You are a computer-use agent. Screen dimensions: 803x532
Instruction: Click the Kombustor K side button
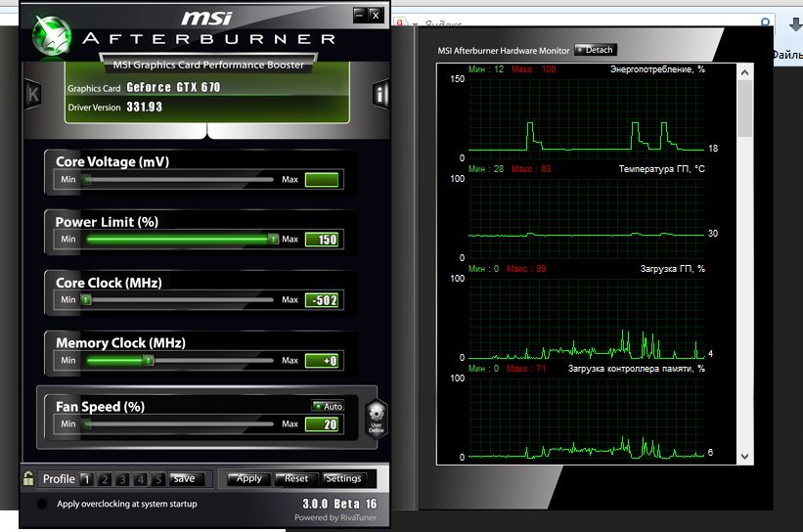(x=33, y=93)
